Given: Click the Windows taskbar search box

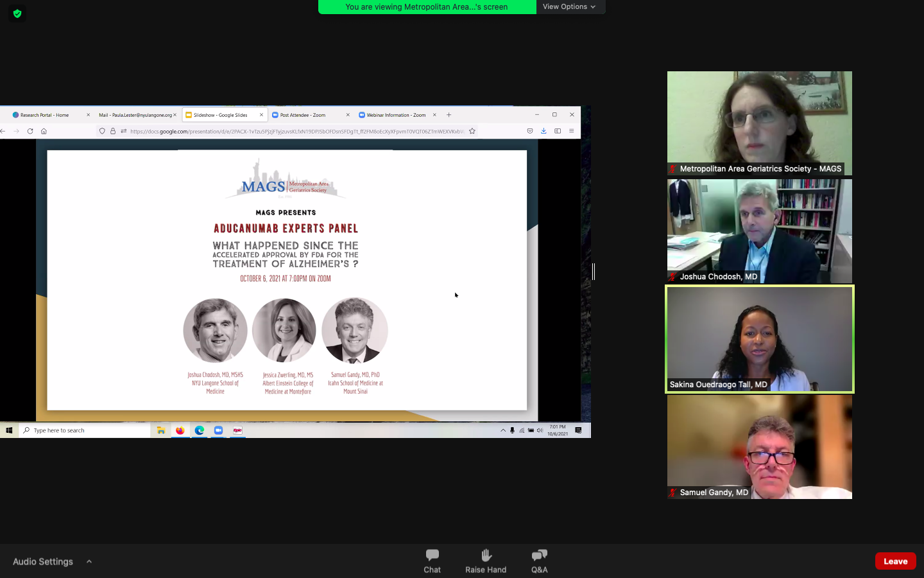Looking at the screenshot, I should pos(84,430).
